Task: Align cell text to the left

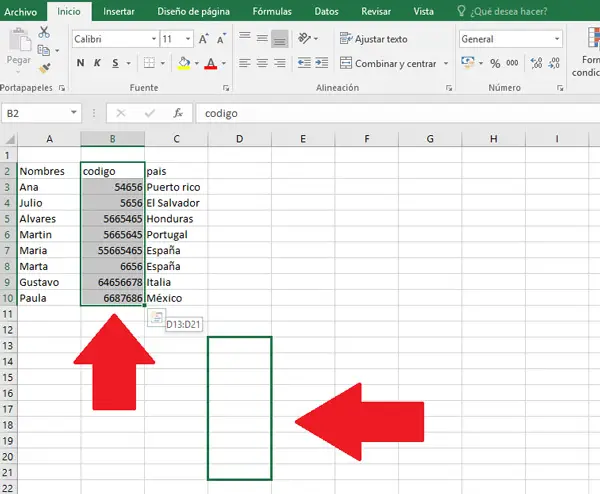Action: [245, 63]
